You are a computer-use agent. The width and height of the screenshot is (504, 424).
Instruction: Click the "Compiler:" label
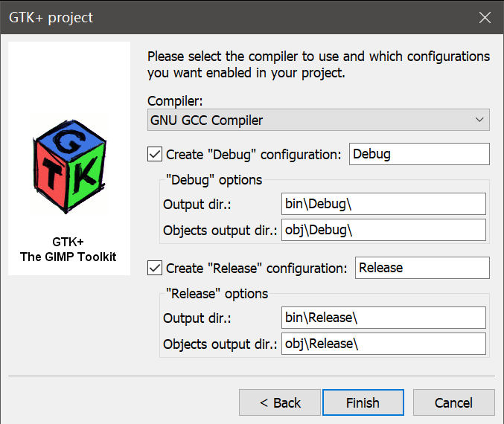coord(175,101)
